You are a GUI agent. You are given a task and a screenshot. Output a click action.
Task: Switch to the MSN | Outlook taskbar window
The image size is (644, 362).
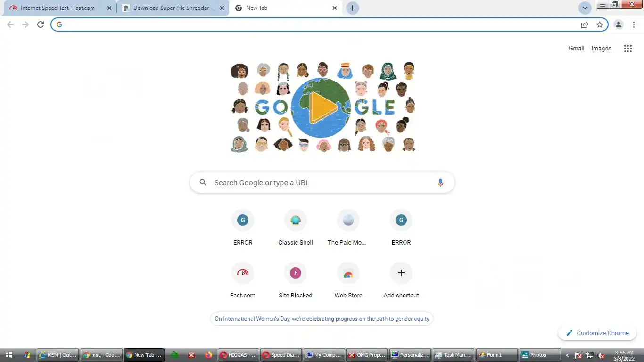coord(58,355)
